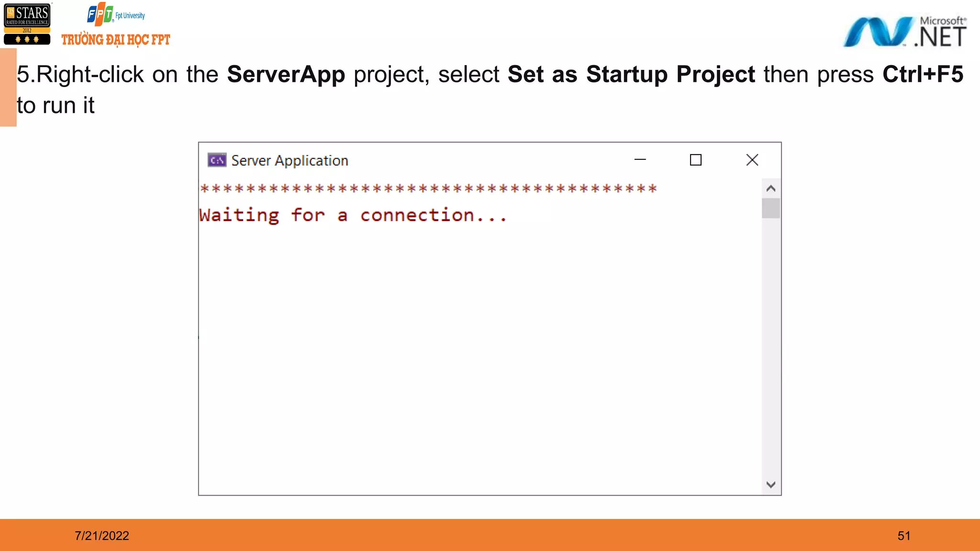Click the 'TRƯỜNG ĐẠI HỌC FPT' heading
The height and width of the screenshot is (551, 980).
pyautogui.click(x=116, y=40)
